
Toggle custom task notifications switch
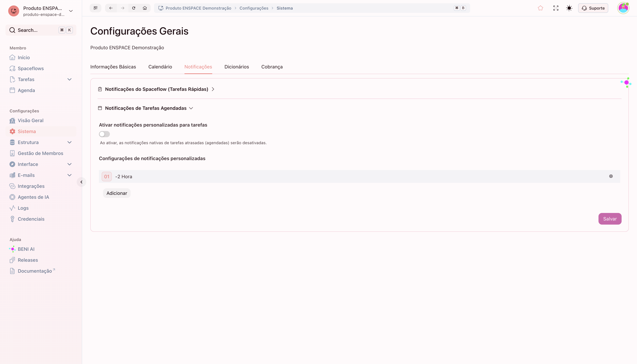[104, 134]
